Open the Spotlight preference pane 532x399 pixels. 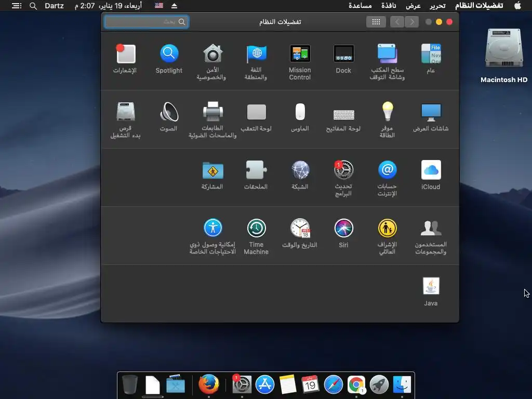point(169,58)
